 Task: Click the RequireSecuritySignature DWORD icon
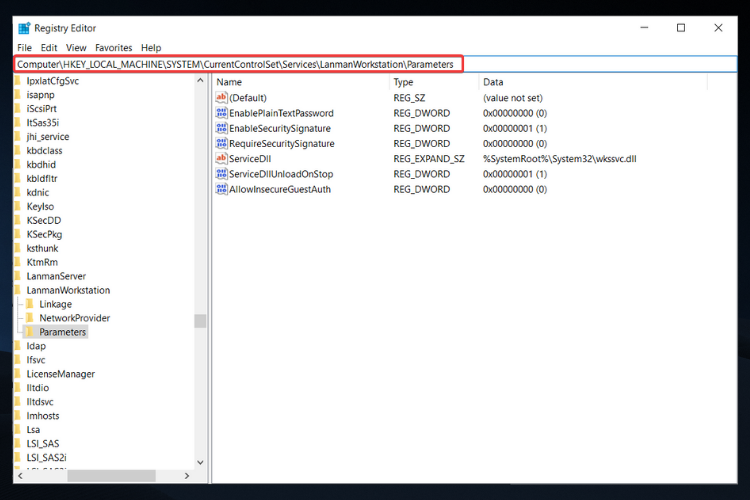[x=221, y=144]
